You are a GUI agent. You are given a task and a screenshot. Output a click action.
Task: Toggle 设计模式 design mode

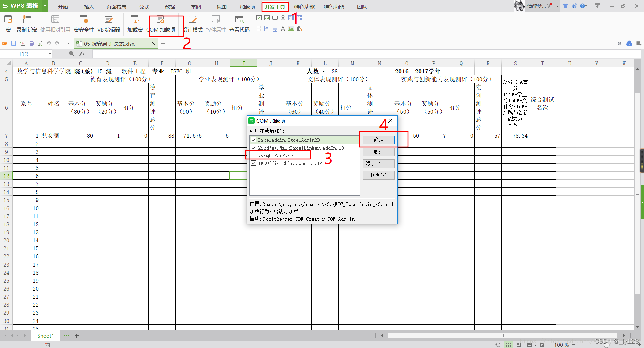point(193,23)
